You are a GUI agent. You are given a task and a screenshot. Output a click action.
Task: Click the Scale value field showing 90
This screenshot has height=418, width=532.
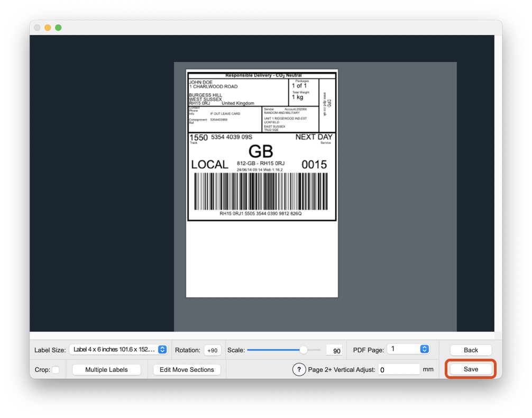[334, 350]
